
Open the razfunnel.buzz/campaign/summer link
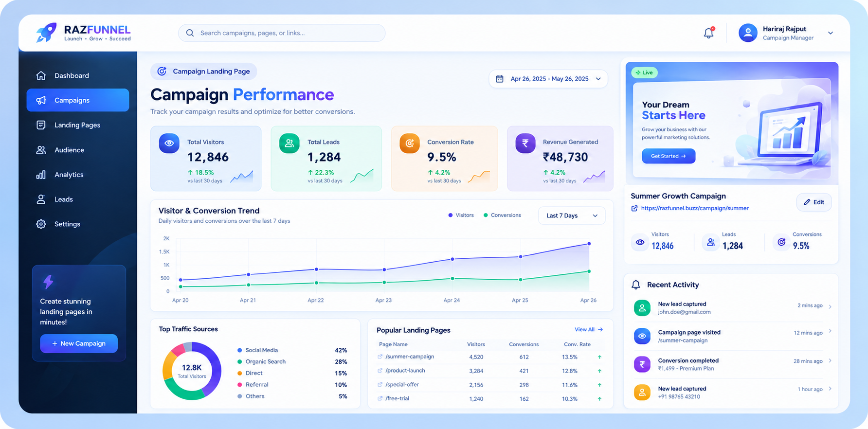pyautogui.click(x=695, y=208)
